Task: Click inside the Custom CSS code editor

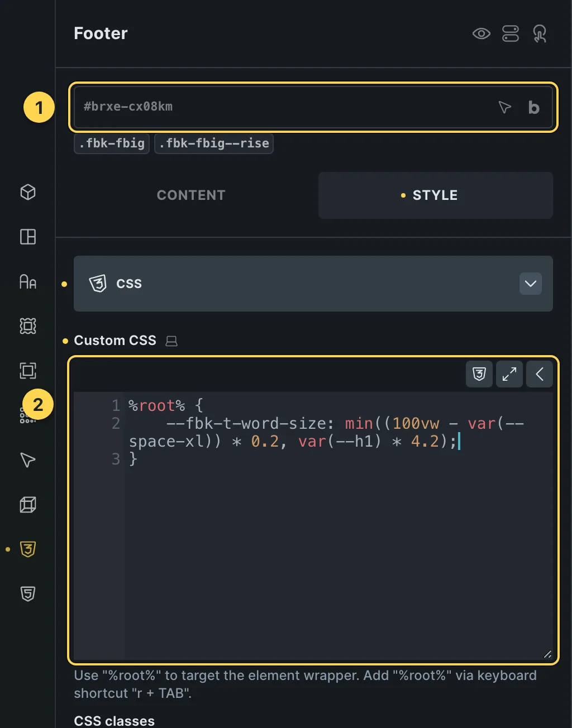Action: coord(313,525)
